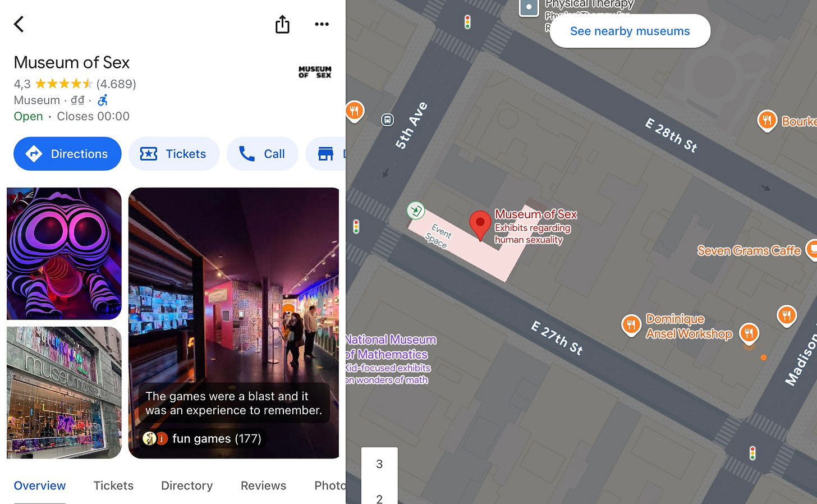Select floor 3 in the level picker
Image resolution: width=817 pixels, height=504 pixels.
379,464
